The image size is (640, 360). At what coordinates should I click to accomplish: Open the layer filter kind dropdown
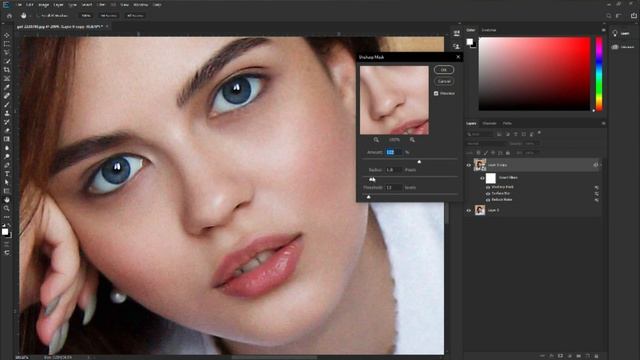[481, 134]
